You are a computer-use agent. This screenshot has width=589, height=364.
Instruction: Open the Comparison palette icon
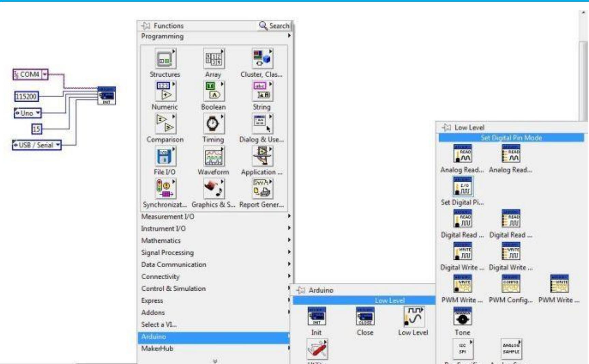click(166, 124)
